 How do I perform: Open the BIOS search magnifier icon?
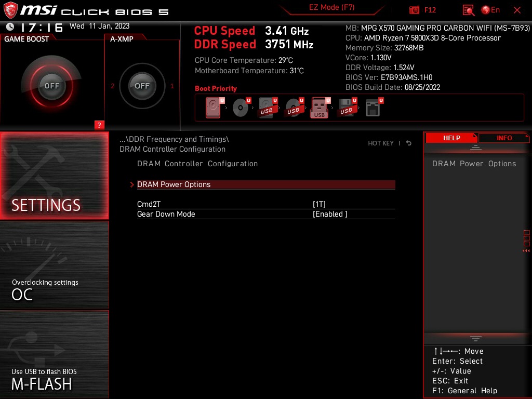coord(468,10)
